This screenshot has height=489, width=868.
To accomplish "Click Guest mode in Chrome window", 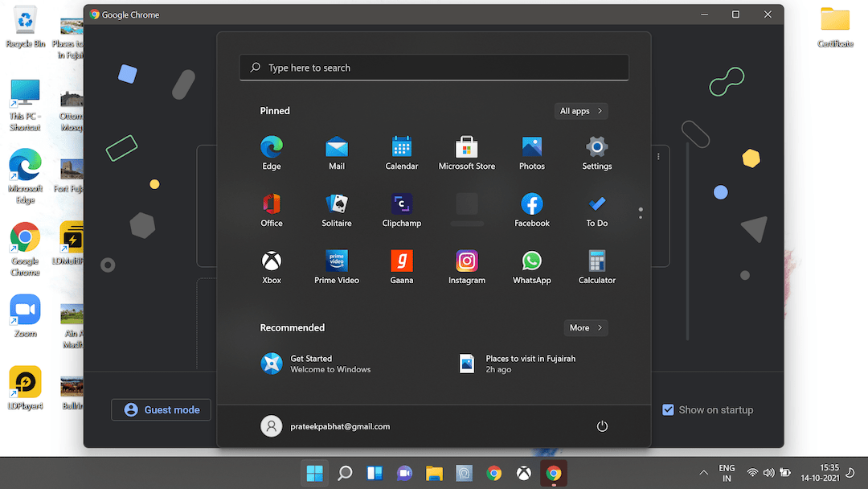I will 161,410.
